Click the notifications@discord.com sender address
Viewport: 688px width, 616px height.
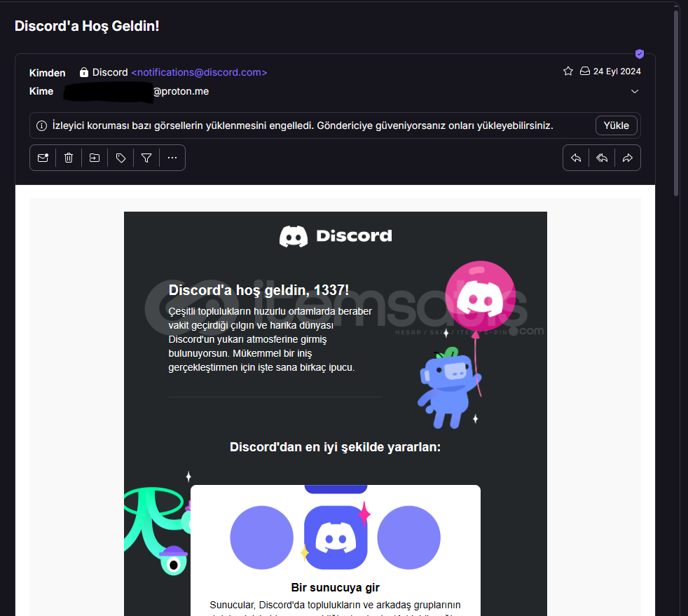(199, 72)
